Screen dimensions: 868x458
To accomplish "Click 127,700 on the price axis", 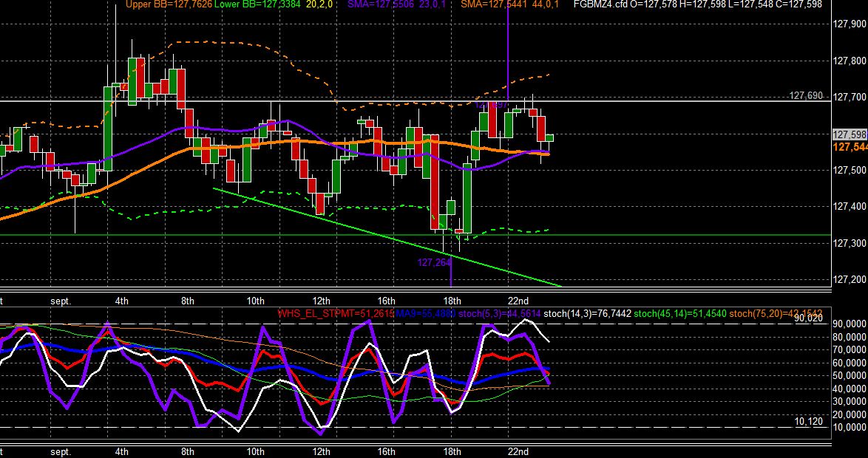I will (850, 98).
